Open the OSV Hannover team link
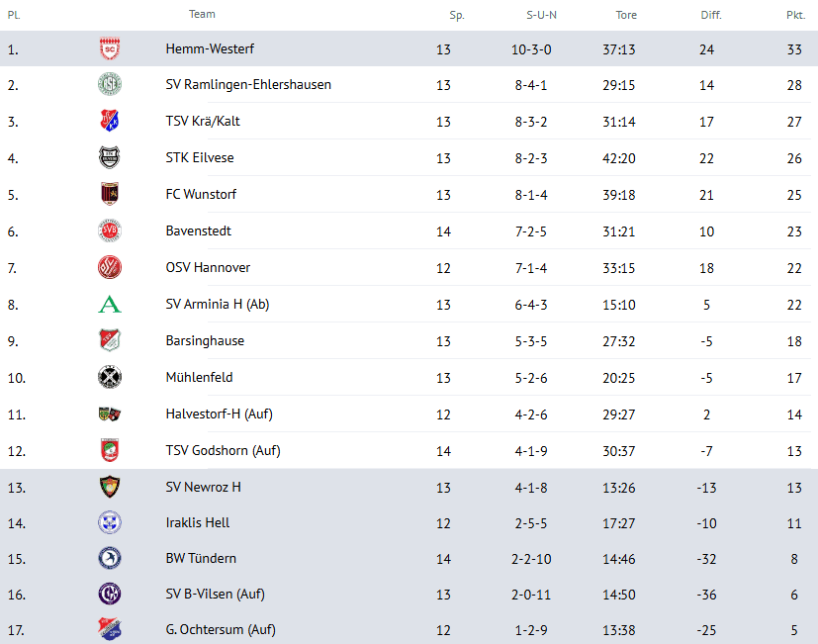 [208, 268]
